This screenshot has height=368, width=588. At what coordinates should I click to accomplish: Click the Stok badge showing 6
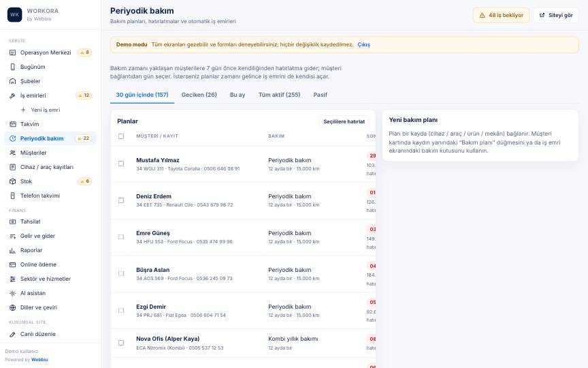click(x=85, y=181)
